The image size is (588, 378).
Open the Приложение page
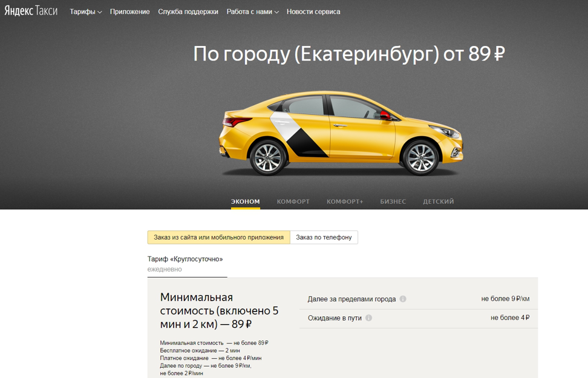(x=129, y=11)
